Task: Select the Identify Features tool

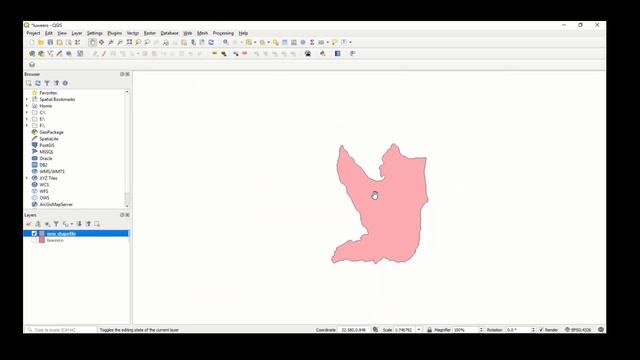Action: click(x=226, y=42)
